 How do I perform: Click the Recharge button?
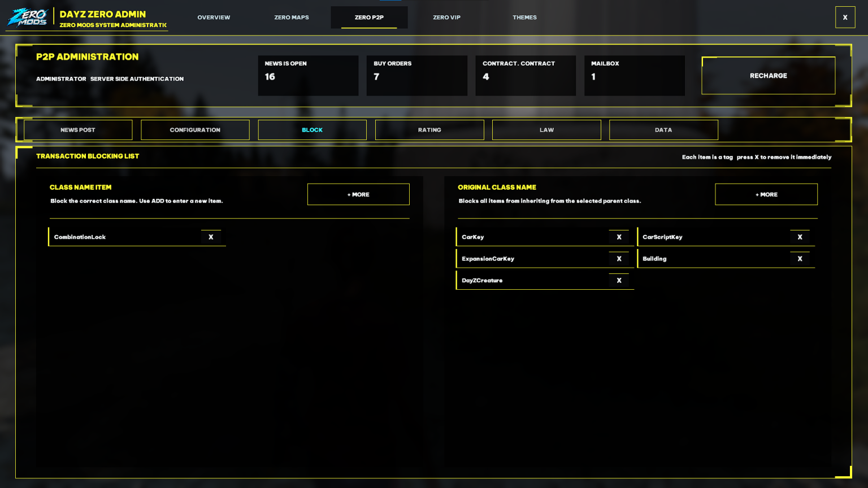[x=768, y=76]
